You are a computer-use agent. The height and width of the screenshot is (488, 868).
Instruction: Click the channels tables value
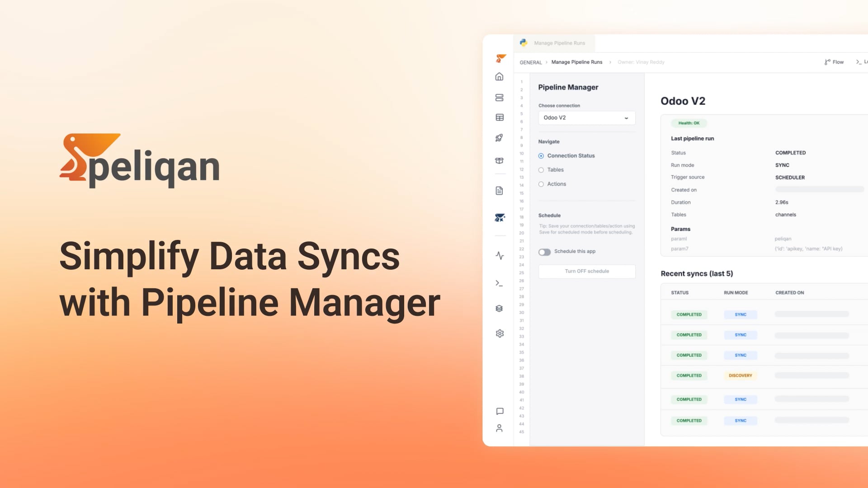click(785, 215)
